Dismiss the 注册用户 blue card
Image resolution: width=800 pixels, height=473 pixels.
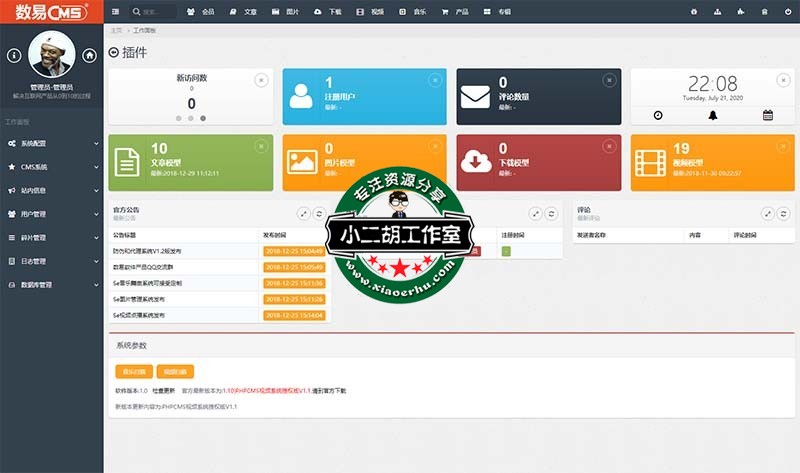435,80
